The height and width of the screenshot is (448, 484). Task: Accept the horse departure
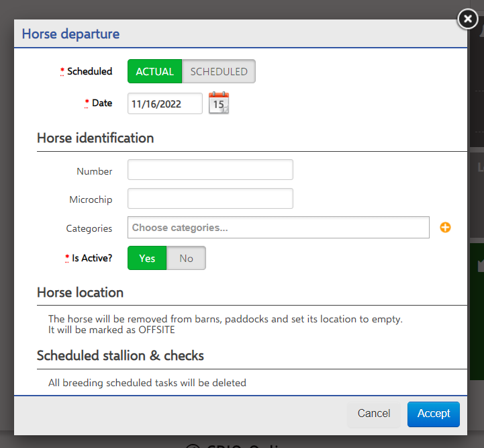coord(434,414)
